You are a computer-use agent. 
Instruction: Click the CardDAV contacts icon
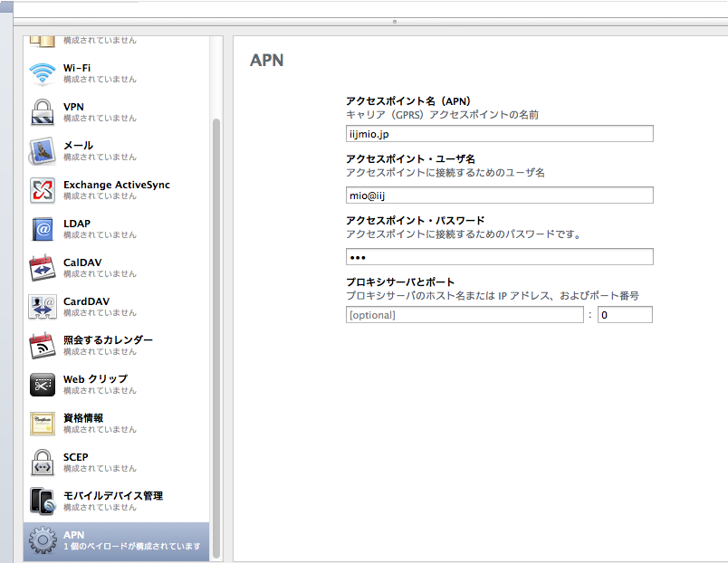43,307
